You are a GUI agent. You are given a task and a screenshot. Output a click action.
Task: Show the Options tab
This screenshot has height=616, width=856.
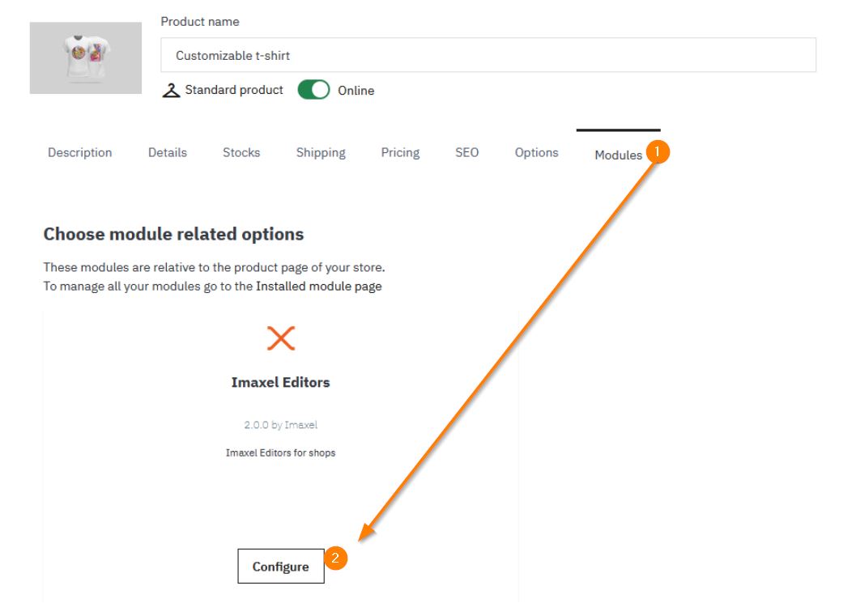coord(536,152)
